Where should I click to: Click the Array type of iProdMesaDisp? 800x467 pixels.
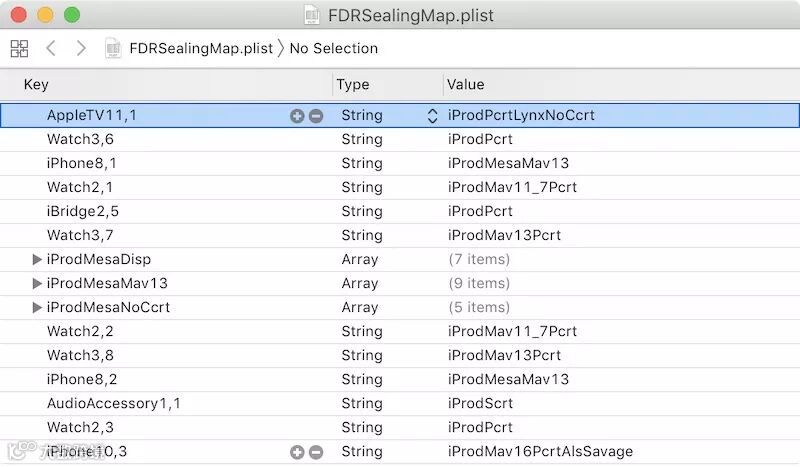[360, 259]
